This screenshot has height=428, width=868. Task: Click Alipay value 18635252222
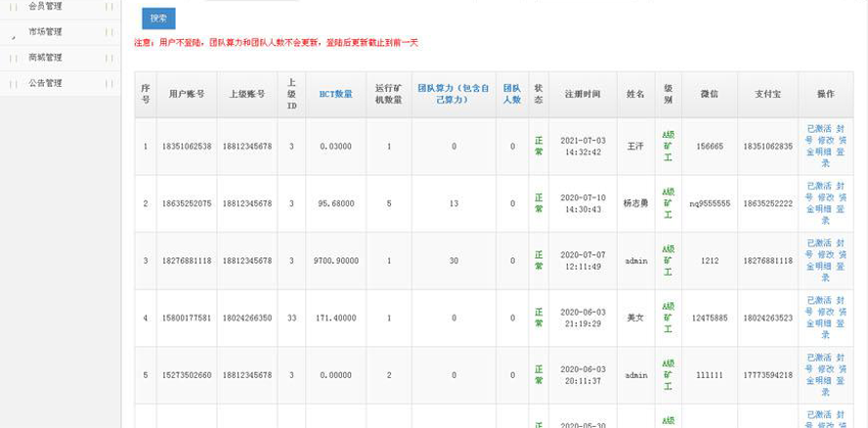click(767, 204)
